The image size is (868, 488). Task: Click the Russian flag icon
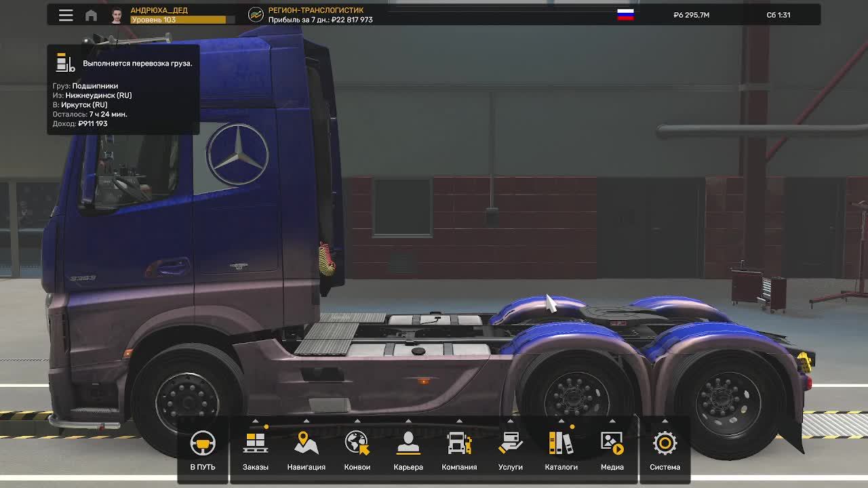click(x=625, y=15)
